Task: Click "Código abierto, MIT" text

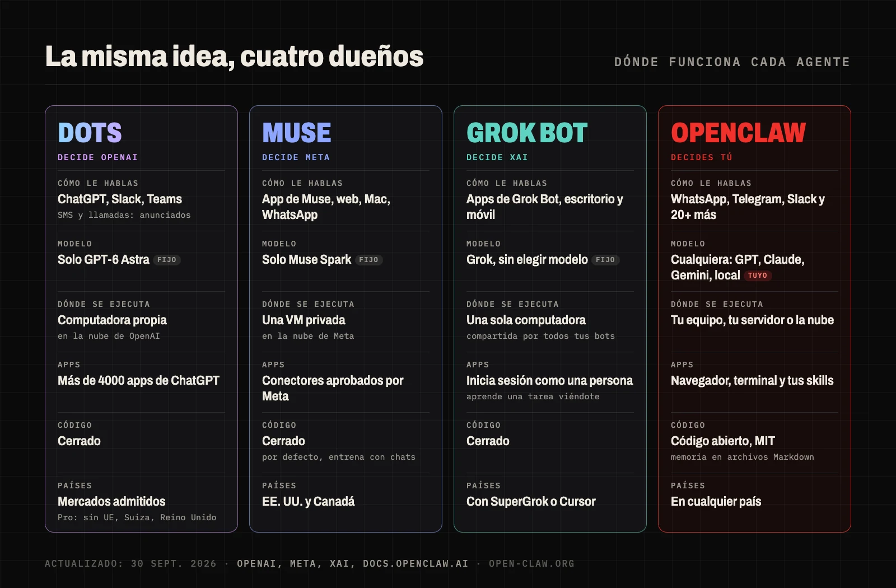Action: 722,441
